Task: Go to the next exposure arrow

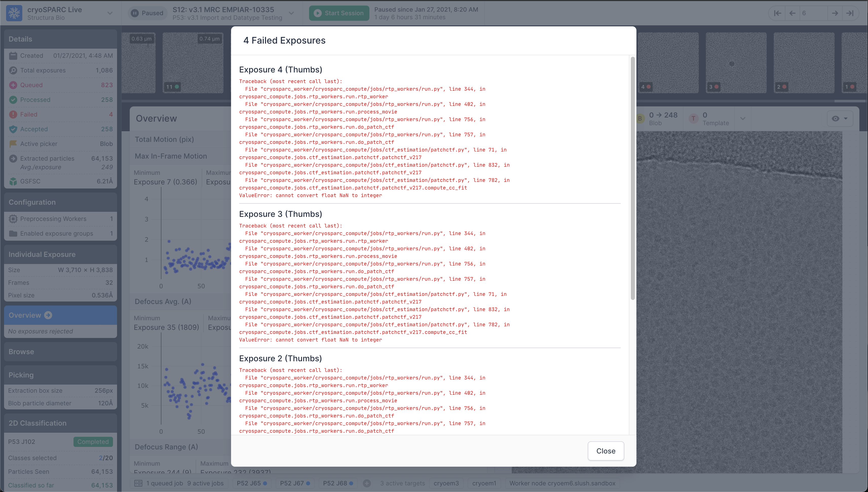Action: [835, 13]
